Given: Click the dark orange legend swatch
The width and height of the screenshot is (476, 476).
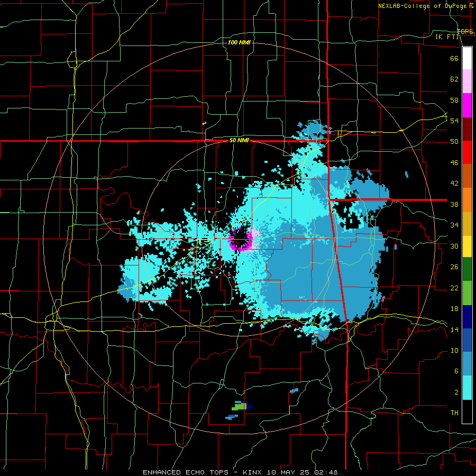Looking at the screenshot, I should [x=467, y=176].
